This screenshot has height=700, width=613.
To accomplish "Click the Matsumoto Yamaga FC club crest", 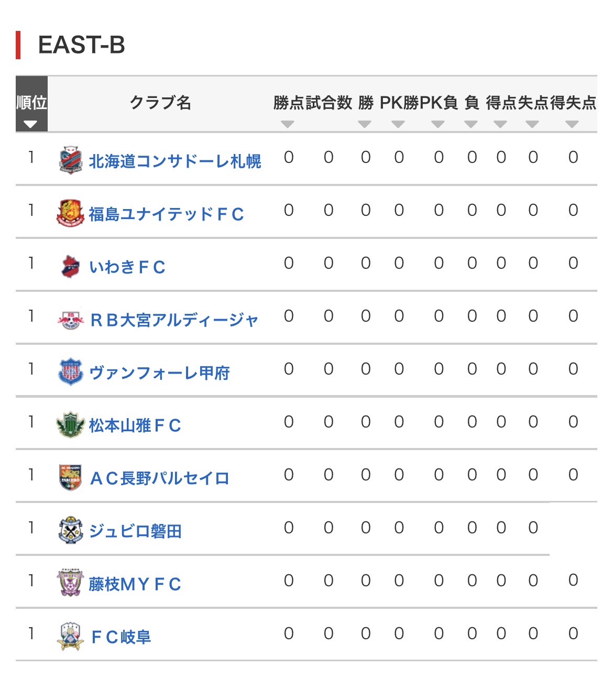I will 70,425.
